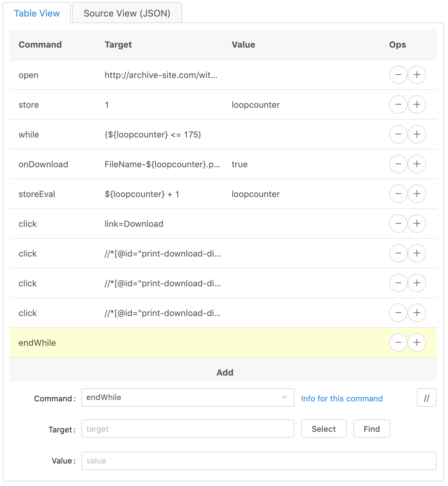Screen dimensions: 448x486
Task: Delete the endWhile command row
Action: [398, 343]
